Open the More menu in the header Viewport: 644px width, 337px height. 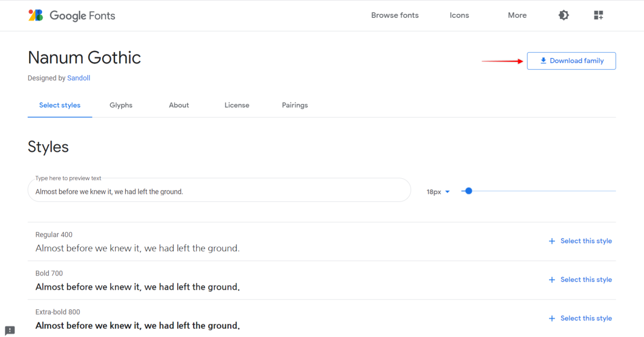(x=517, y=15)
